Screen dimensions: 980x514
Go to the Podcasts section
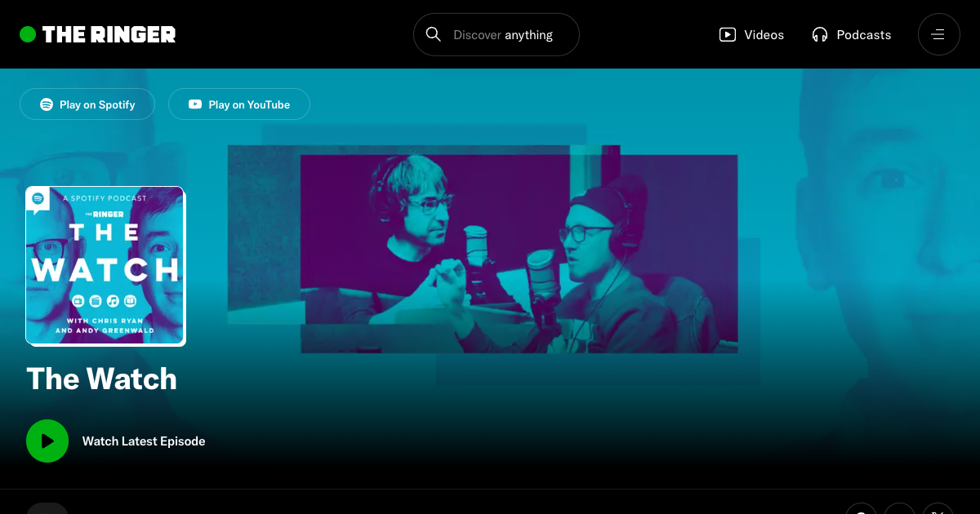point(863,35)
